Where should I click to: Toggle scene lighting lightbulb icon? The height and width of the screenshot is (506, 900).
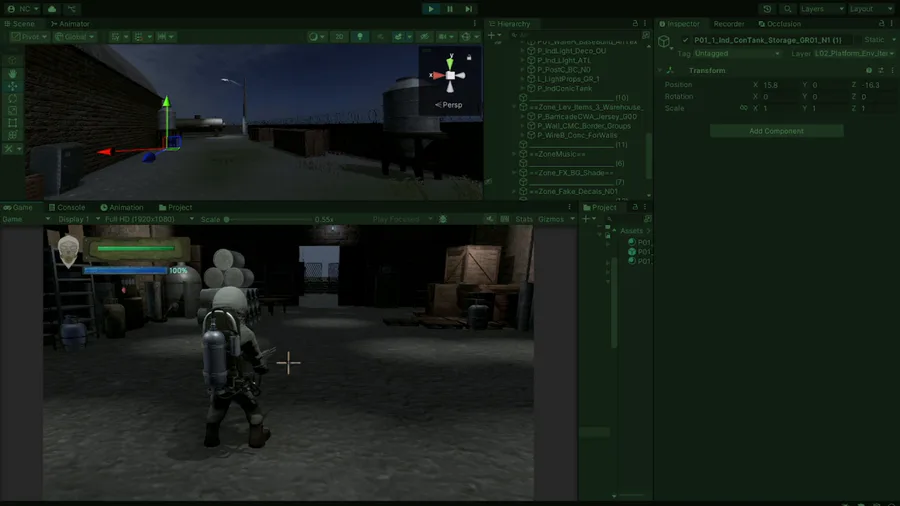[x=360, y=36]
